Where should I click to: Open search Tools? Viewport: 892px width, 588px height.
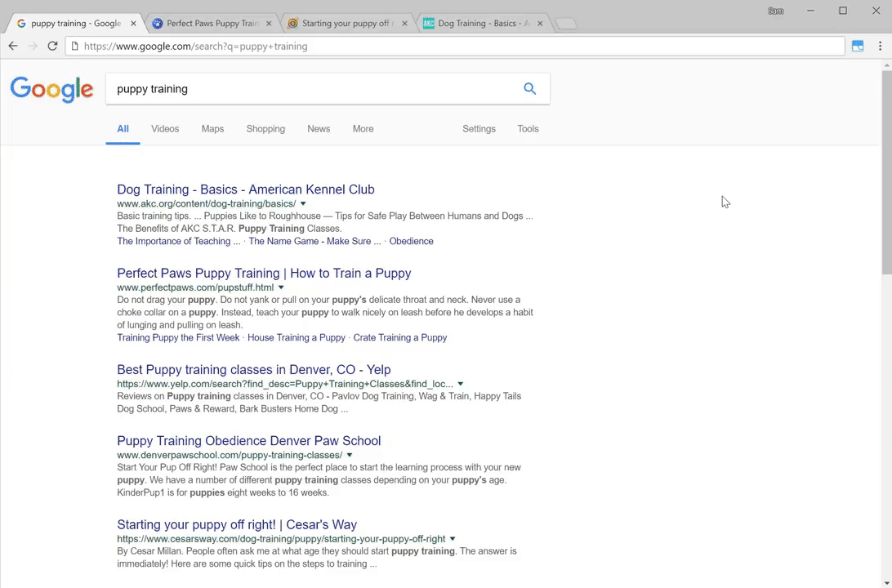pyautogui.click(x=528, y=128)
